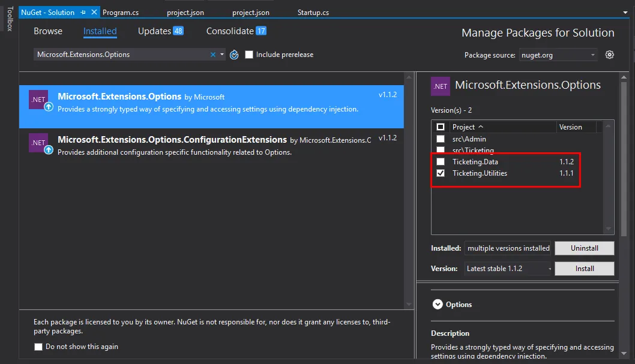Open NuGet settings gear icon

pyautogui.click(x=610, y=55)
